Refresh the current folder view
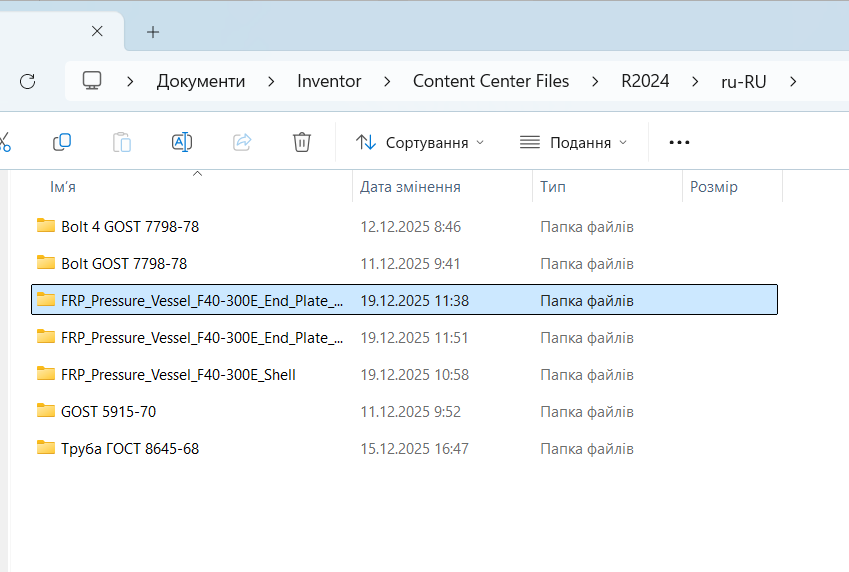This screenshot has width=849, height=572. click(x=28, y=81)
